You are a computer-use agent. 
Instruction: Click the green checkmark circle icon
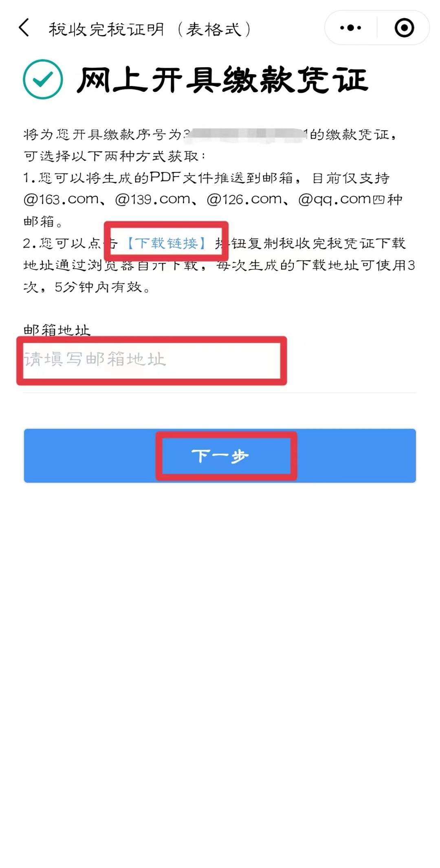click(43, 79)
